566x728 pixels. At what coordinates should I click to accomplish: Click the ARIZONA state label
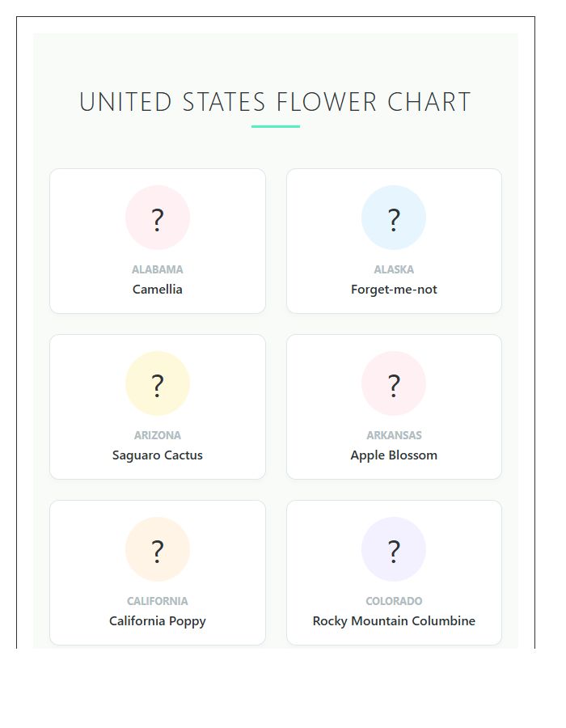157,435
